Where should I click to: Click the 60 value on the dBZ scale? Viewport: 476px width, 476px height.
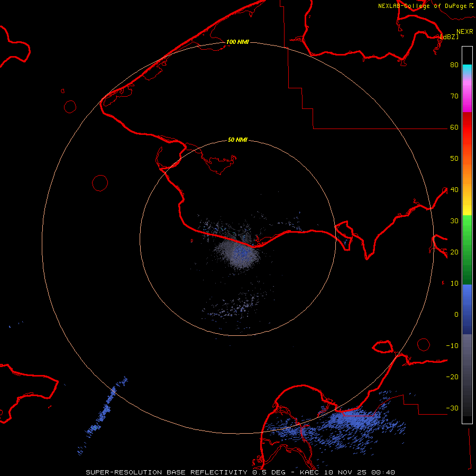[x=454, y=127]
